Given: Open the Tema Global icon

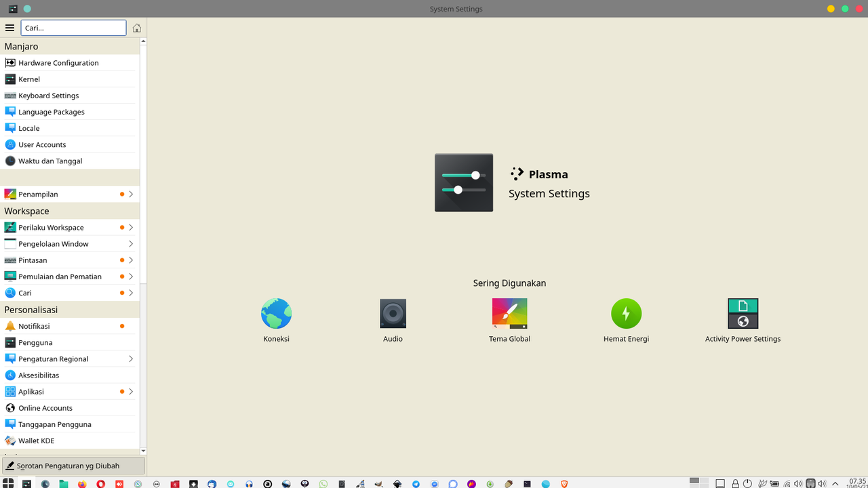Looking at the screenshot, I should pyautogui.click(x=509, y=314).
